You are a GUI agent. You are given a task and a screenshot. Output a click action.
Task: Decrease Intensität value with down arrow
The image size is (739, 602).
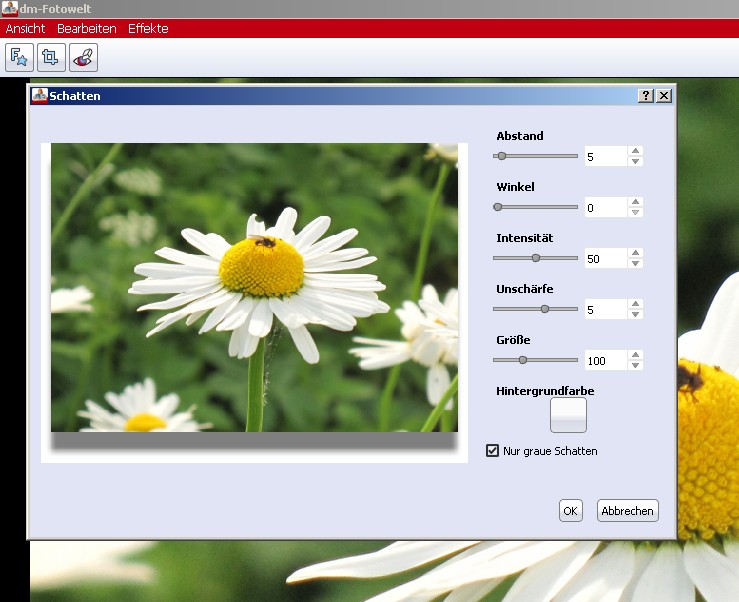636,264
